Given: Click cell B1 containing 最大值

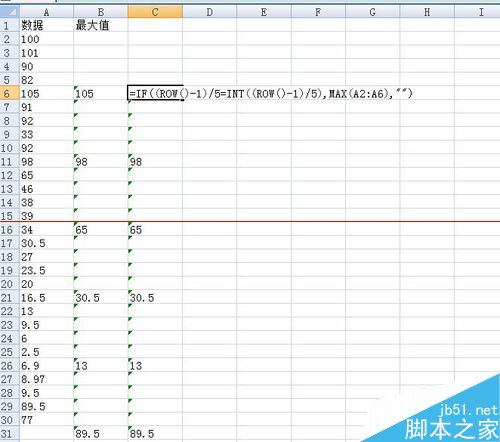Looking at the screenshot, I should coord(101,25).
